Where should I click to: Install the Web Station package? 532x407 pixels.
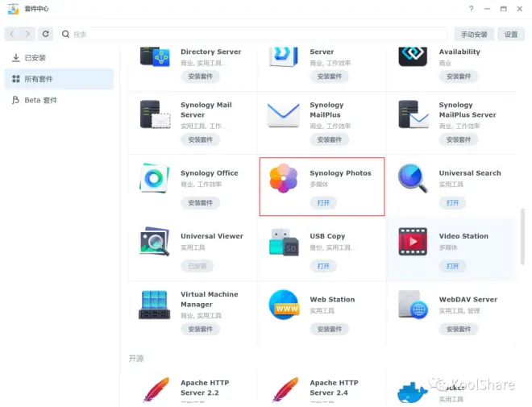point(329,329)
